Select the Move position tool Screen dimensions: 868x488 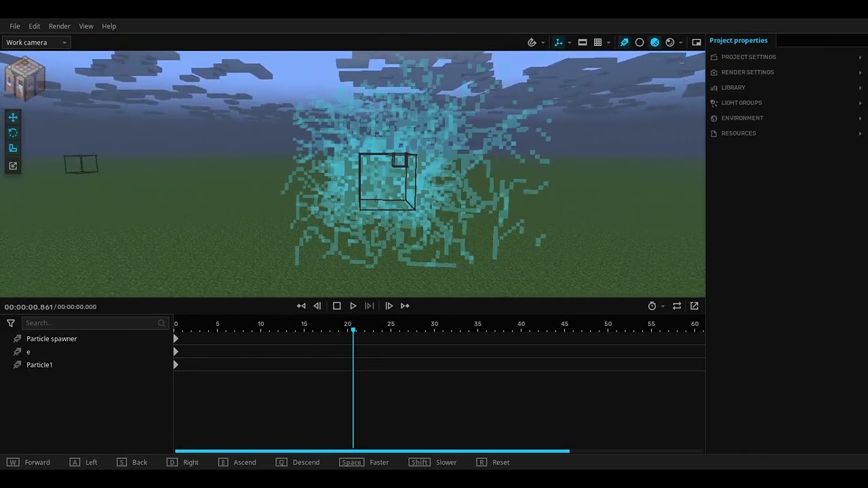[x=13, y=117]
